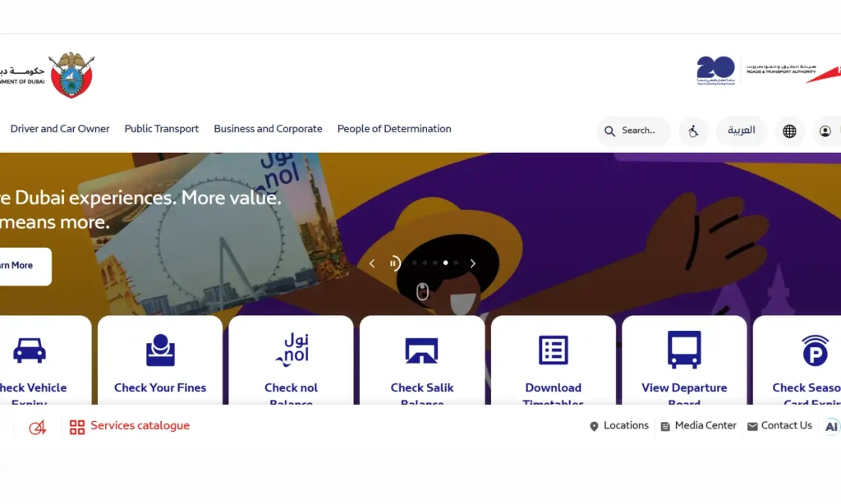Open the Seasonal Card parking icon
Screen dimensions: 841x504
(814, 350)
